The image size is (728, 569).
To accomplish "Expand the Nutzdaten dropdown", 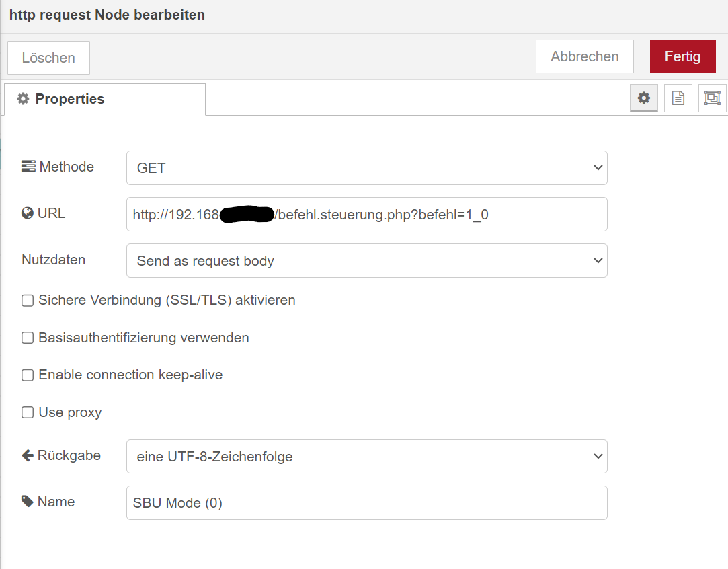I will pyautogui.click(x=366, y=261).
